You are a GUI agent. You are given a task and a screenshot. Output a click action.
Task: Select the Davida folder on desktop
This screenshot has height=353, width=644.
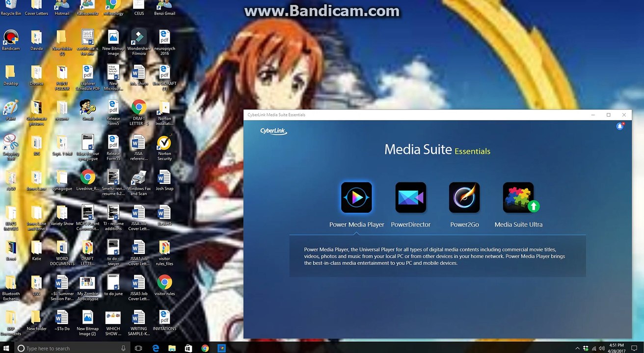[x=36, y=40]
